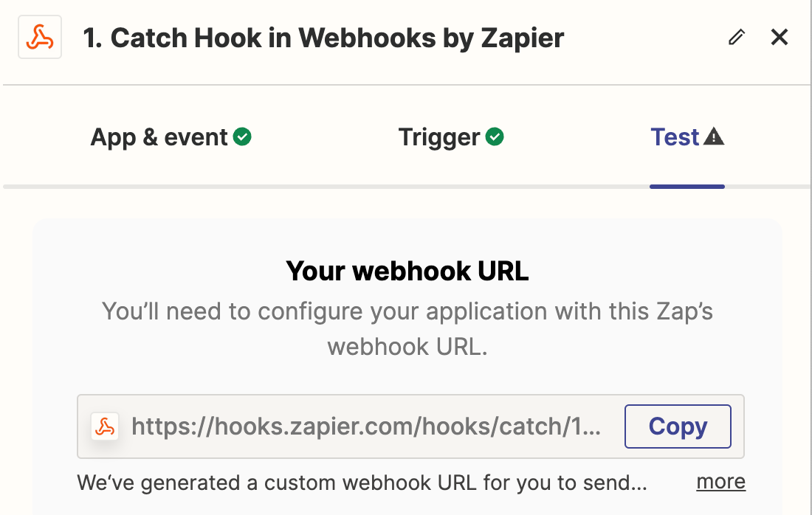812x515 pixels.
Task: Click "We've generated a custom webhook URL" text
Action: coord(362,483)
